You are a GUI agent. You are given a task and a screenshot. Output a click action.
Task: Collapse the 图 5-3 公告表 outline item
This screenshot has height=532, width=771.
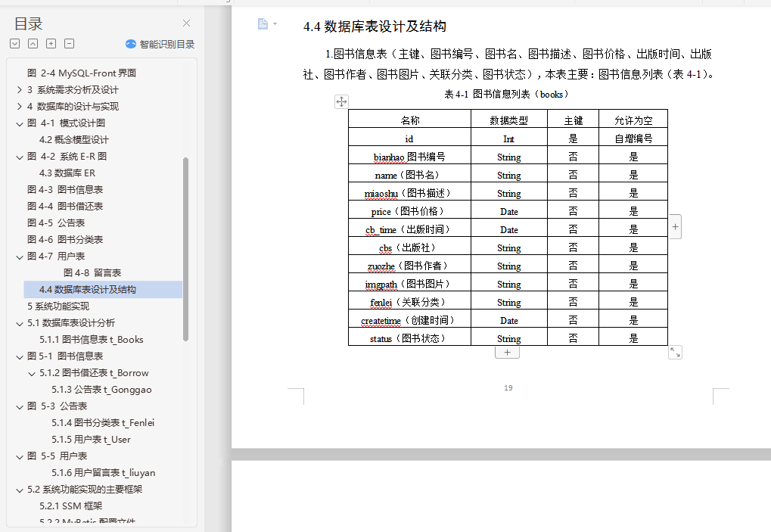click(19, 407)
